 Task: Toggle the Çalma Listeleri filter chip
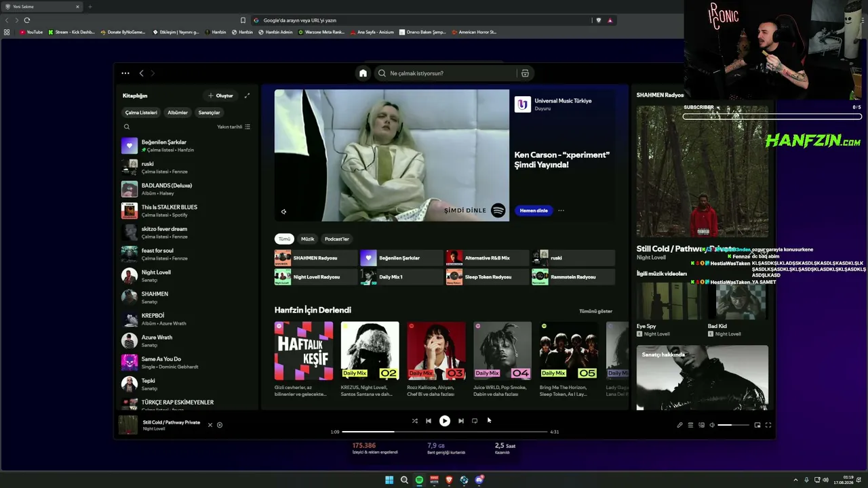(141, 113)
